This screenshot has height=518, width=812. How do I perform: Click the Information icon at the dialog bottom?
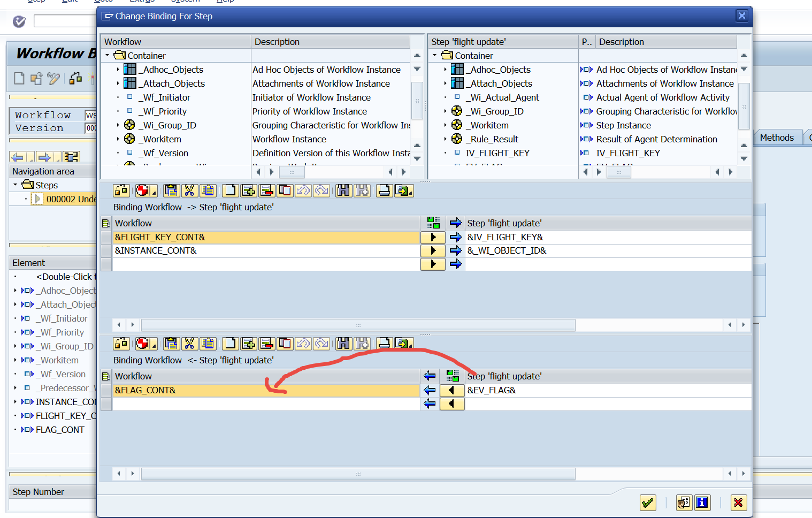[x=702, y=502]
